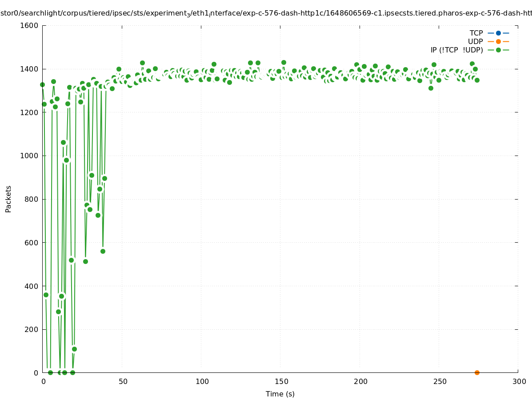Image resolution: width=532 pixels, height=400 pixels.
Task: Click the TCP legend label
Action: [x=476, y=33]
